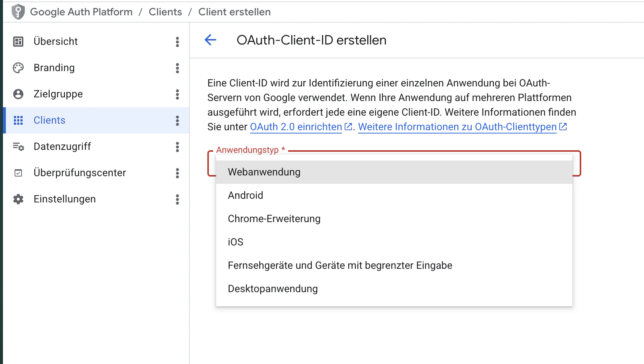
Task: Open Überprüfungscenter in sidebar
Action: (x=96, y=173)
